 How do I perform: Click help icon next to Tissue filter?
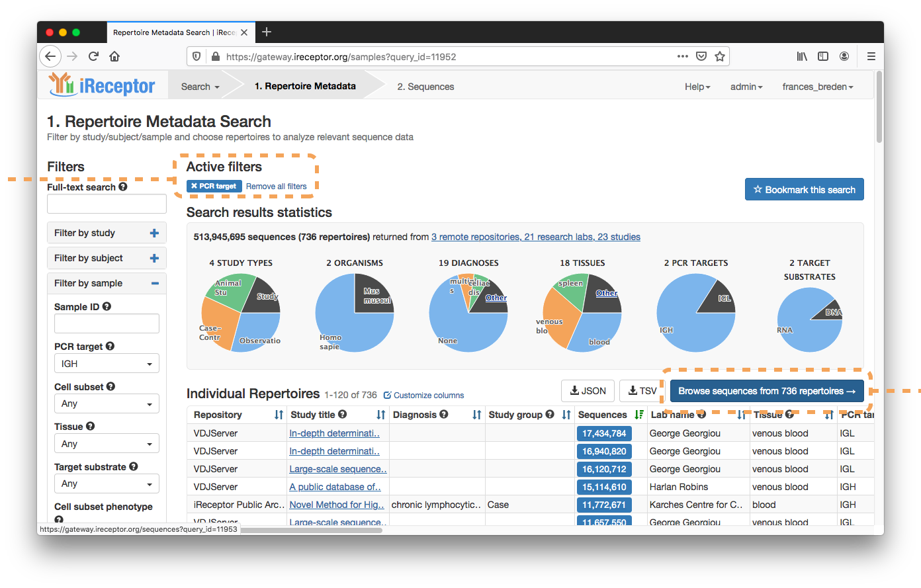[90, 427]
